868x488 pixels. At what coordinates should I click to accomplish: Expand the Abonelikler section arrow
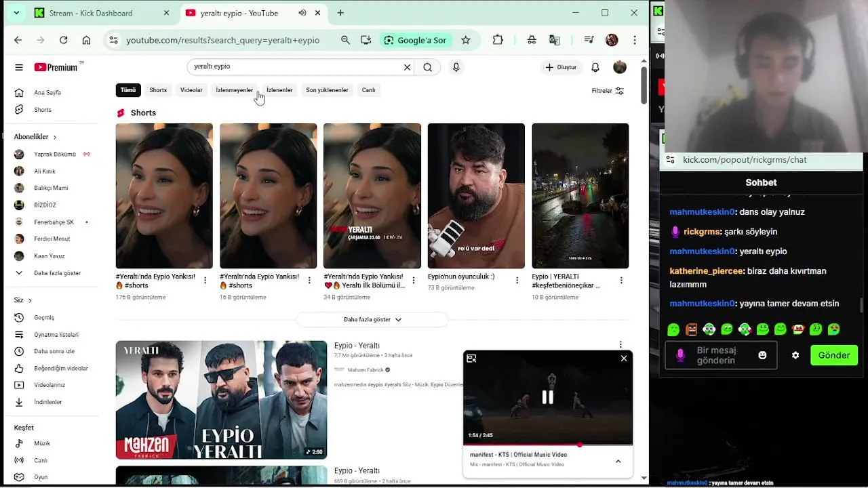pos(55,137)
